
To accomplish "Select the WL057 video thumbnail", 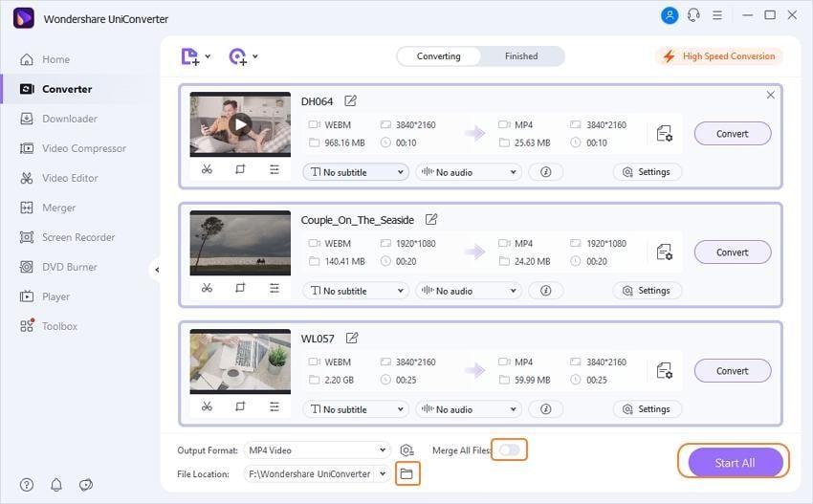I will [240, 362].
